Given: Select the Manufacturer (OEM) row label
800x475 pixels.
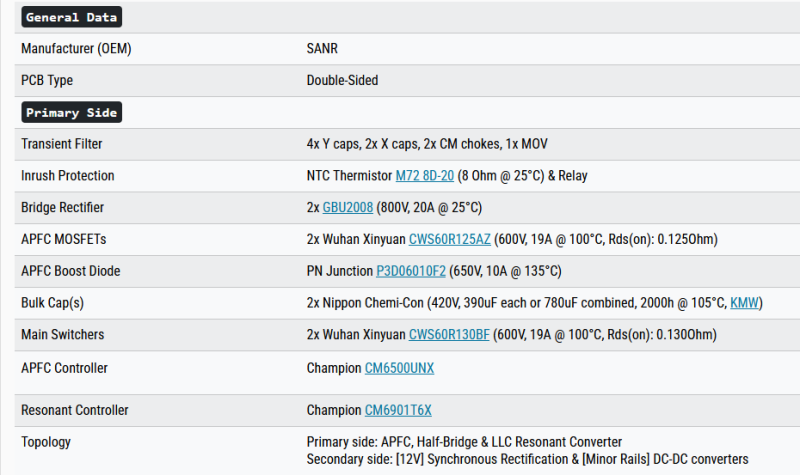Looking at the screenshot, I should click(76, 48).
